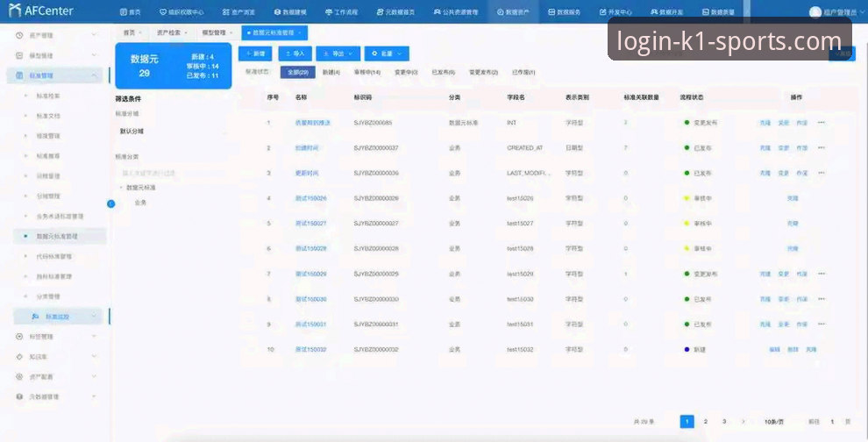Open dropdown arrow on 模型管理 tab

coord(231,32)
